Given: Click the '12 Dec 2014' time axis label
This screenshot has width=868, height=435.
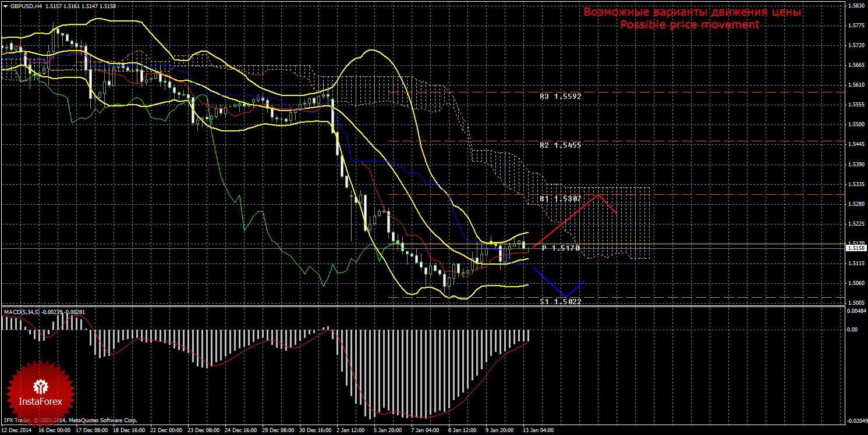Looking at the screenshot, I should [16, 430].
